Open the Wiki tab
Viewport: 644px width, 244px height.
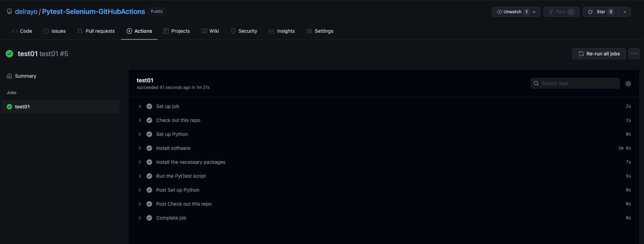210,31
